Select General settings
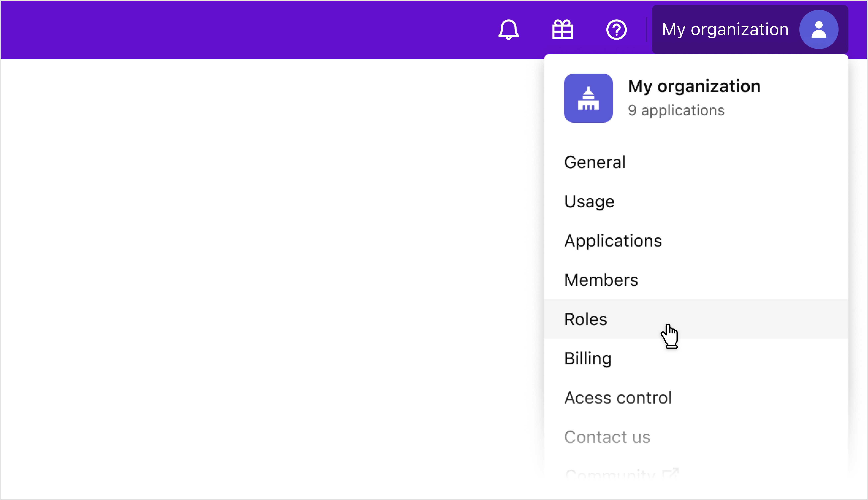Screen dimensions: 868x500 coord(595,162)
